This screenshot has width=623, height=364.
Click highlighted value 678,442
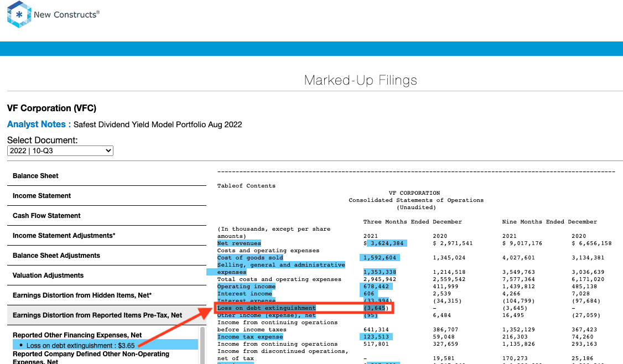pos(376,286)
